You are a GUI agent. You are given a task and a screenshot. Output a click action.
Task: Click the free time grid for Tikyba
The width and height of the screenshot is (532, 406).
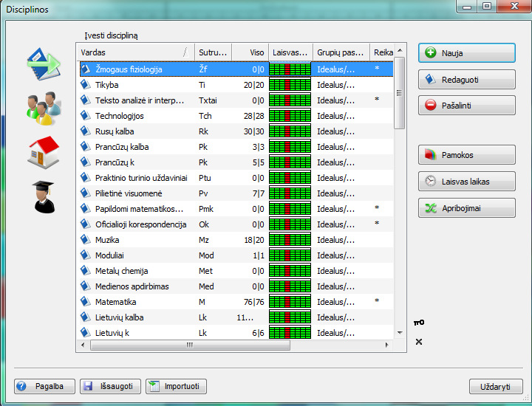click(x=290, y=85)
